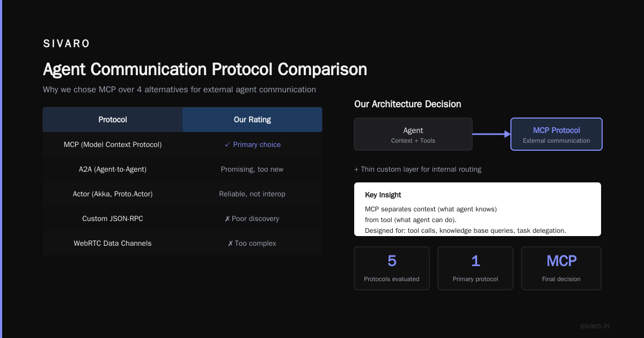Click the MCP Final decision stat card

(561, 268)
